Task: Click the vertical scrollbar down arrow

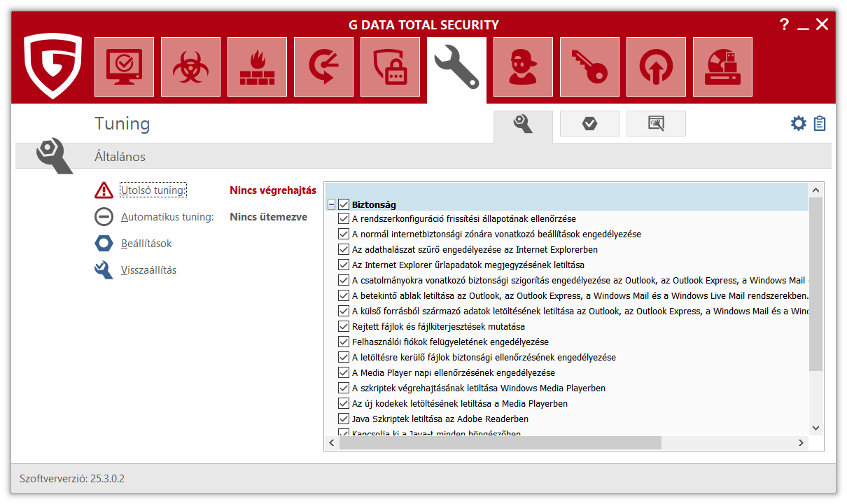Action: 815,428
